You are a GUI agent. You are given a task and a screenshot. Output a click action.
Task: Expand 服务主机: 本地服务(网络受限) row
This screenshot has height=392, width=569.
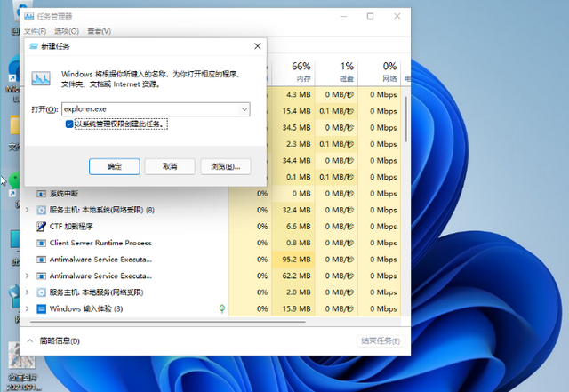pyautogui.click(x=28, y=292)
